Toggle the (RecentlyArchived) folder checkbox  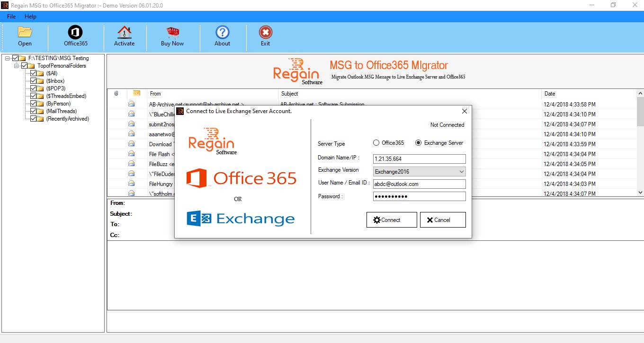33,119
